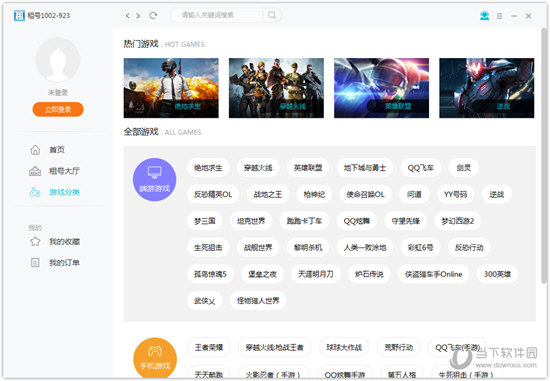This screenshot has height=381, width=550.
Task: Open 绝地求生 hot game thumbnail
Action: [171, 88]
